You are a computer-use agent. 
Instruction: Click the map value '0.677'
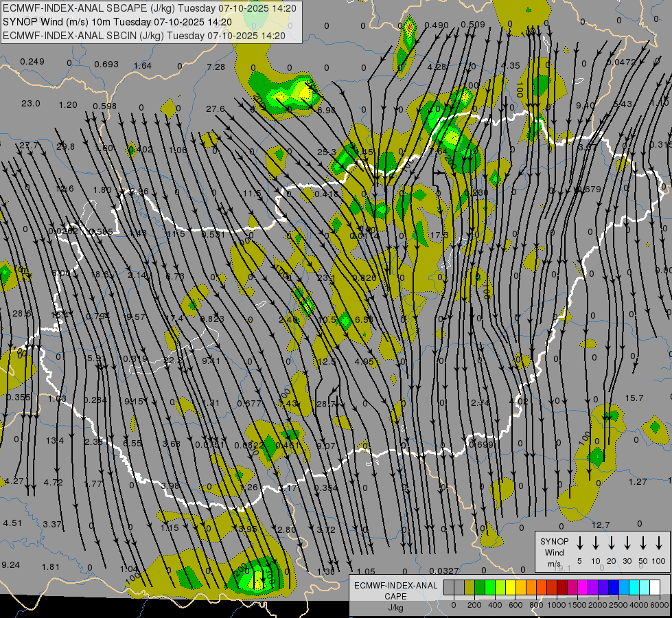249,403
